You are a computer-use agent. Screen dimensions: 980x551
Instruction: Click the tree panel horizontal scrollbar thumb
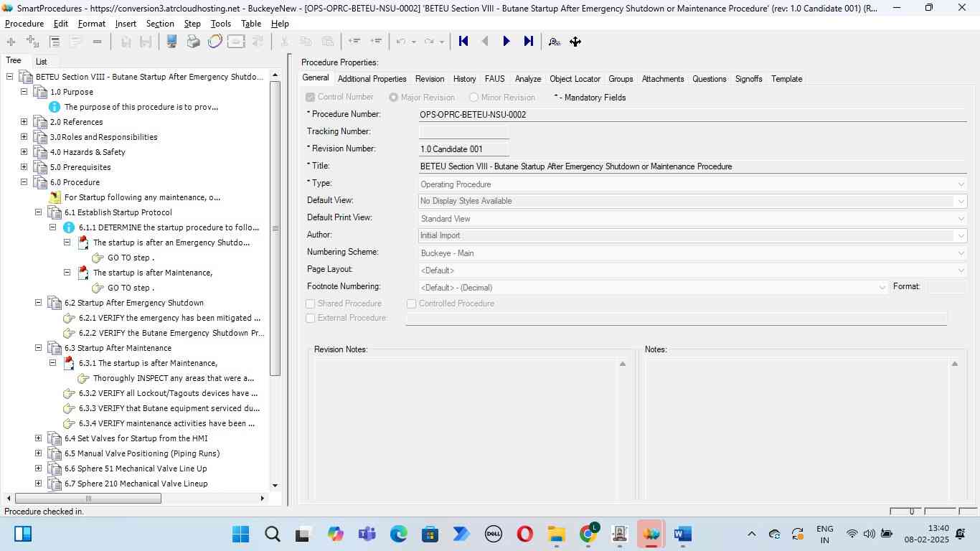[x=88, y=499]
